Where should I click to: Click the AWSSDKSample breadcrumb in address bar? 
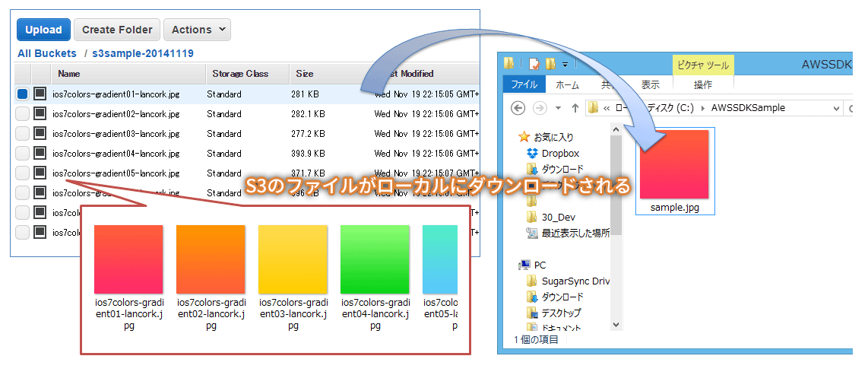point(749,108)
